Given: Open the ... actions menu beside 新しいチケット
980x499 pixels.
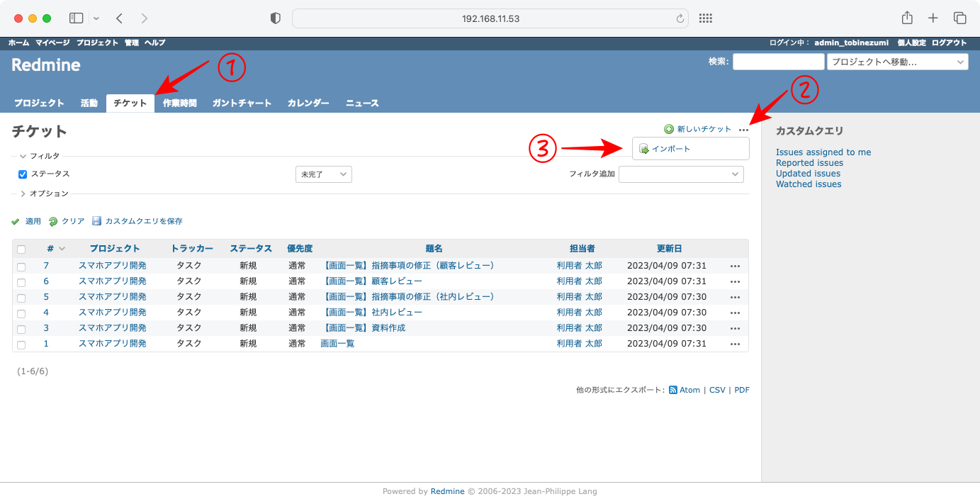Looking at the screenshot, I should pyautogui.click(x=743, y=129).
